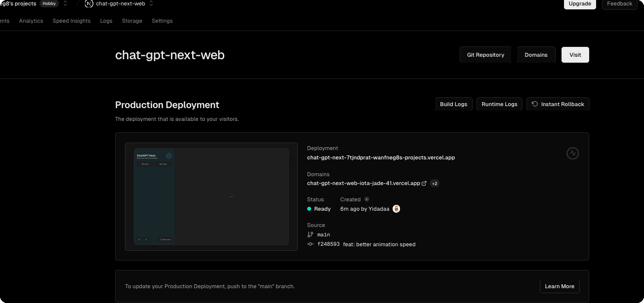644x303 pixels.
Task: Expand the chat-gpt-next-web project switcher
Action: [x=151, y=3]
